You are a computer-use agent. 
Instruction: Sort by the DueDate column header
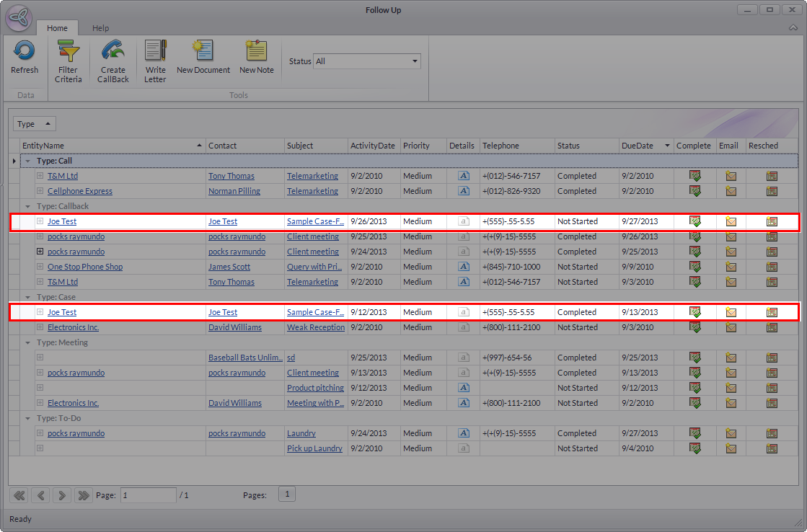tap(638, 146)
